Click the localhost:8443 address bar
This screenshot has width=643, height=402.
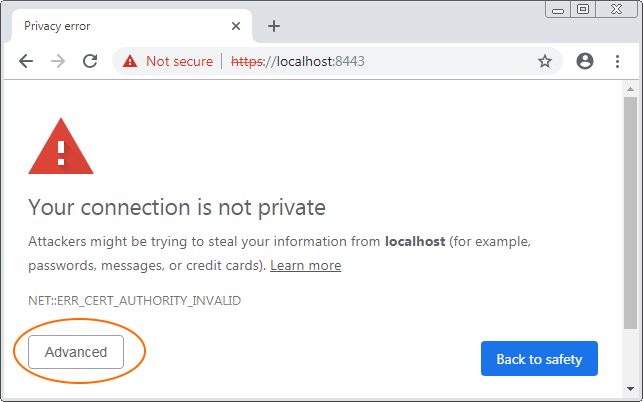[x=337, y=61]
